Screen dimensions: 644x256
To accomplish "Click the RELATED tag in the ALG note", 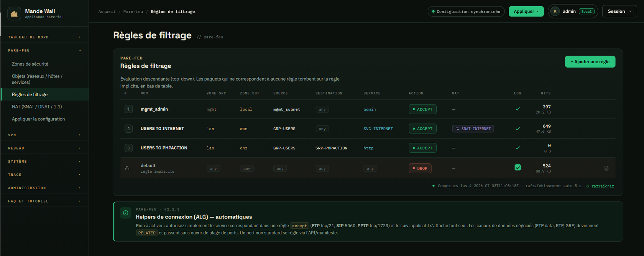I will coord(147,233).
